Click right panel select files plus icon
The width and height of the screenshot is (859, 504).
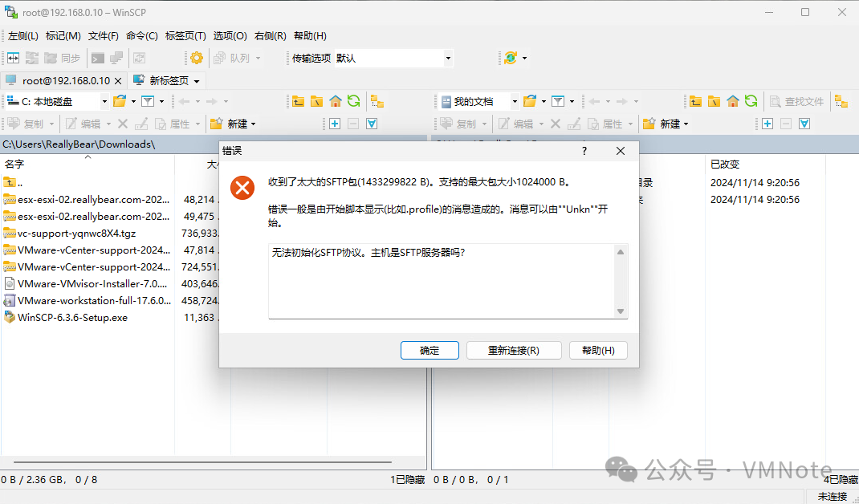[x=767, y=124]
